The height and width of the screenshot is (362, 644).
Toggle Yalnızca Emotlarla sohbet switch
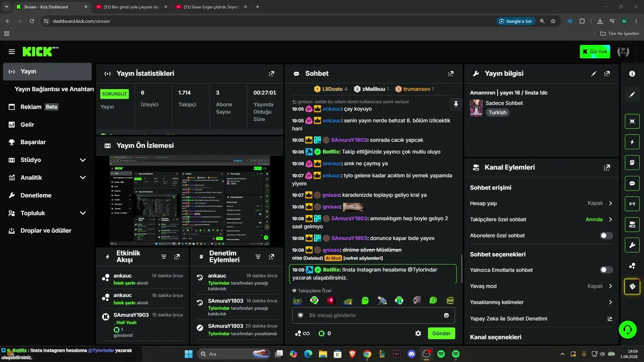[606, 270]
